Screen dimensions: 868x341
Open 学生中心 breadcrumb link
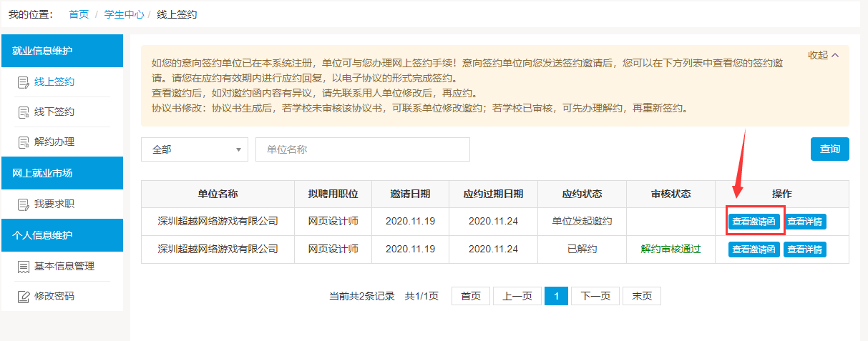tap(124, 14)
